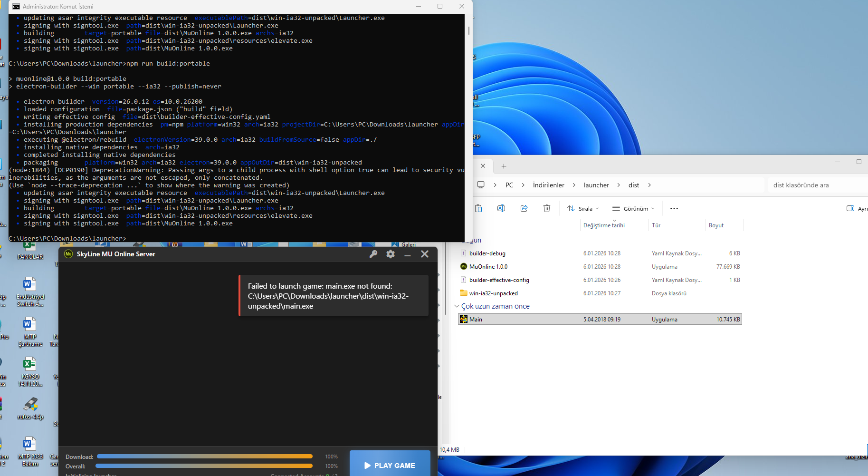Select the win-ia32-unpacked folder icon
Viewport: 868px width, 476px height.
pos(464,293)
